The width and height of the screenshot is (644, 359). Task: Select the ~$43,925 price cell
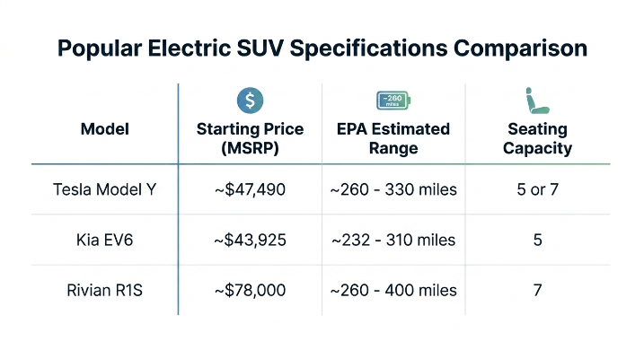click(250, 240)
